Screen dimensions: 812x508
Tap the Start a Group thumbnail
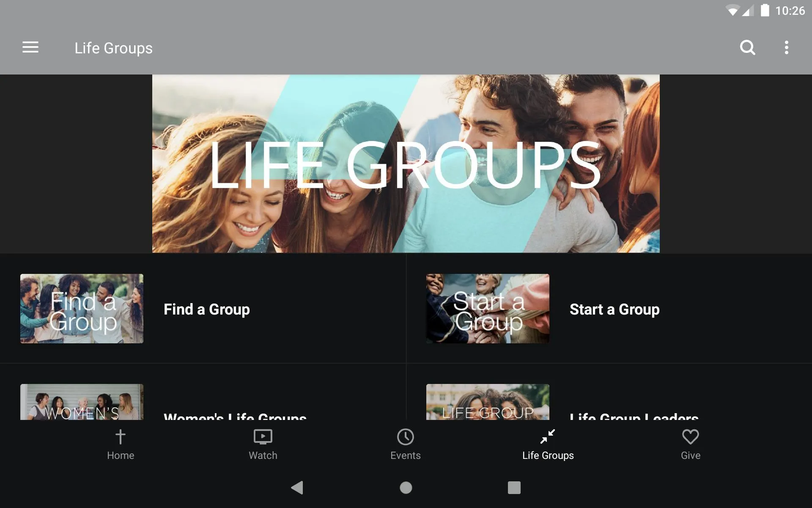(486, 309)
